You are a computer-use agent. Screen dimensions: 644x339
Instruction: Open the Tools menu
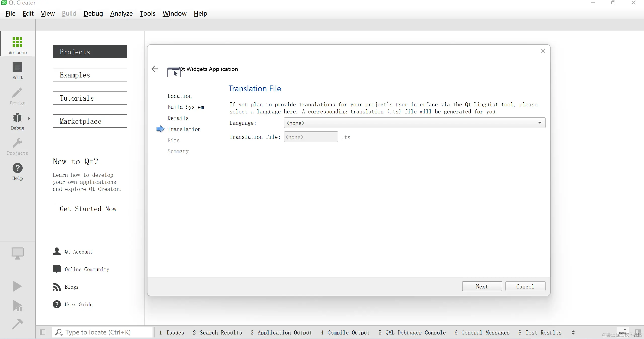147,13
